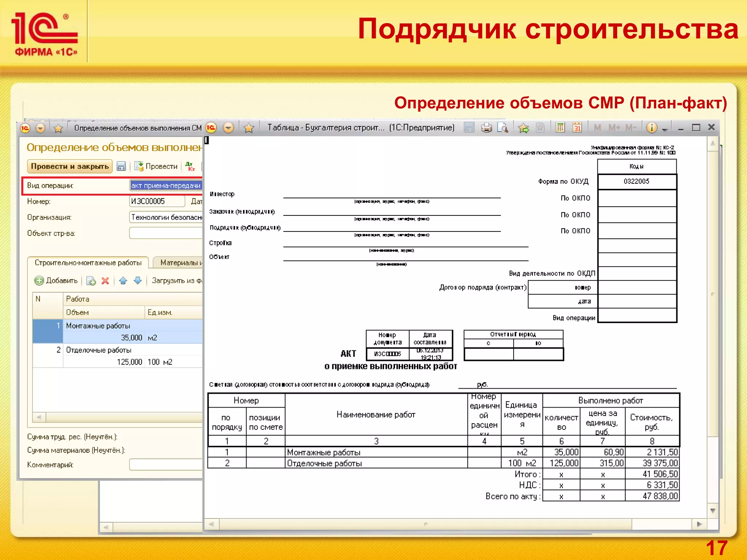
Task: Click the cost cell 39 375,00
Action: click(x=652, y=463)
